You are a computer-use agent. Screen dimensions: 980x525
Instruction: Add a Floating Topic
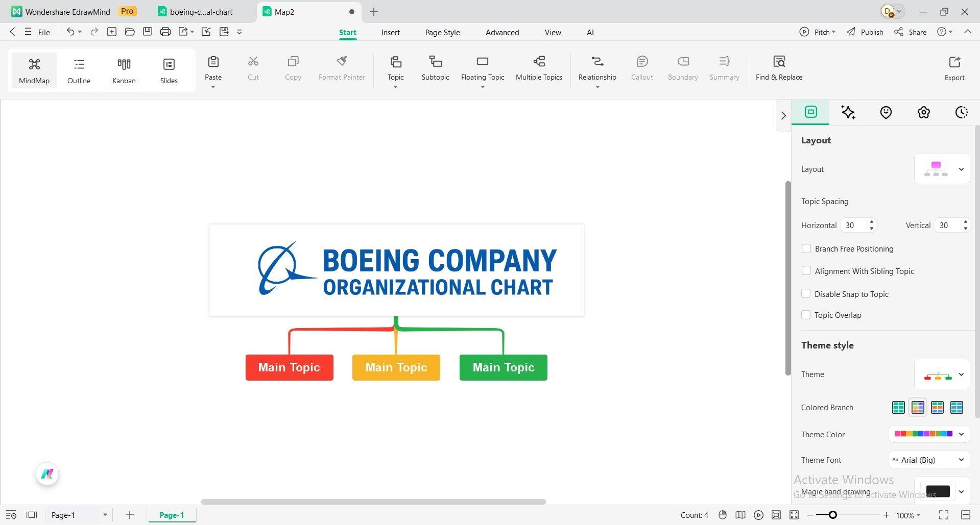pyautogui.click(x=482, y=68)
